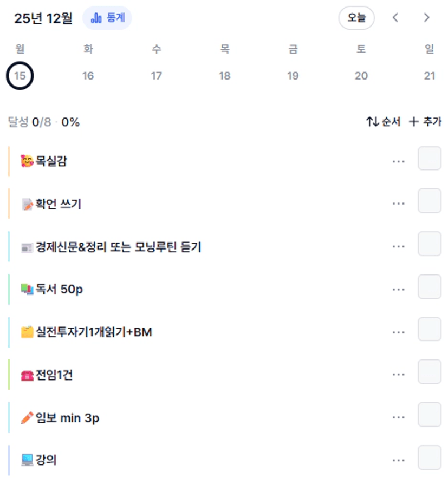Click the 25년 12월 month title
448x478 pixels.
(x=43, y=18)
